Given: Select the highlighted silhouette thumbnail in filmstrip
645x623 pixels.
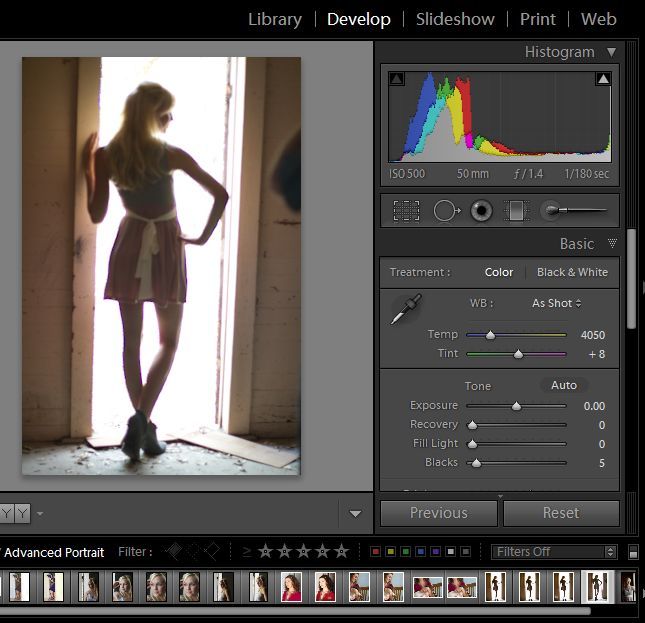Looking at the screenshot, I should click(598, 587).
